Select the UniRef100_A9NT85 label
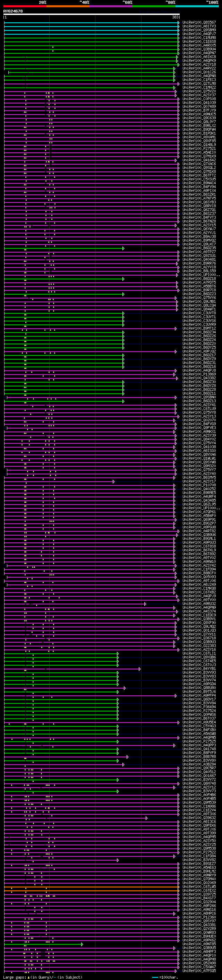Viewport: 222px width, 980px height. (199, 944)
